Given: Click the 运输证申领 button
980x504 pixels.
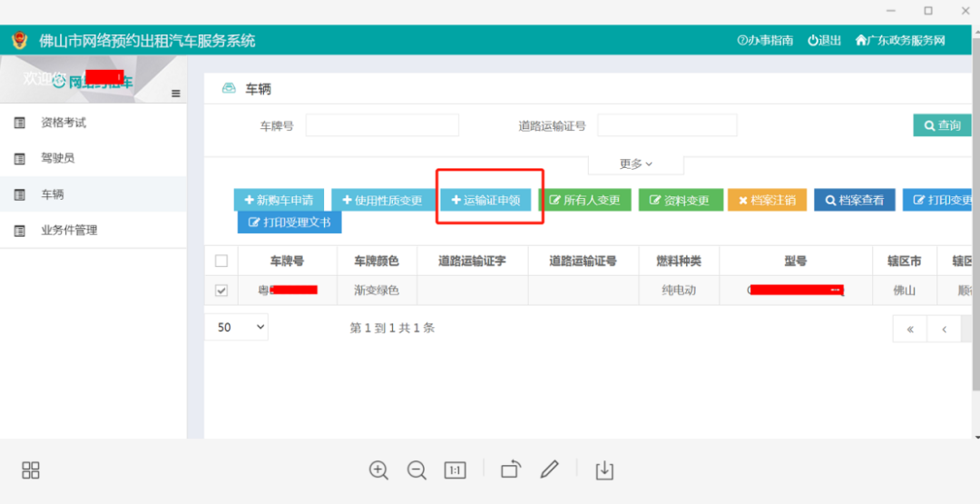Looking at the screenshot, I should 485,201.
